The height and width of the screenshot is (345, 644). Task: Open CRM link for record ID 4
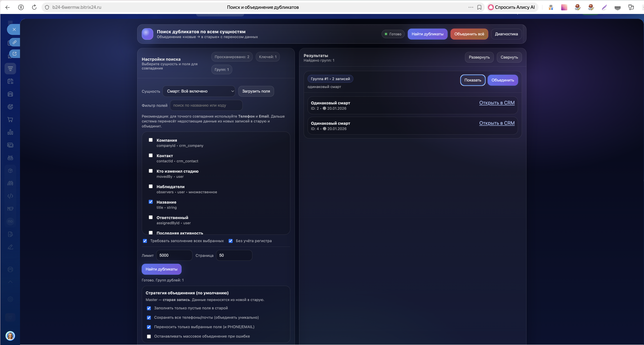click(496, 123)
